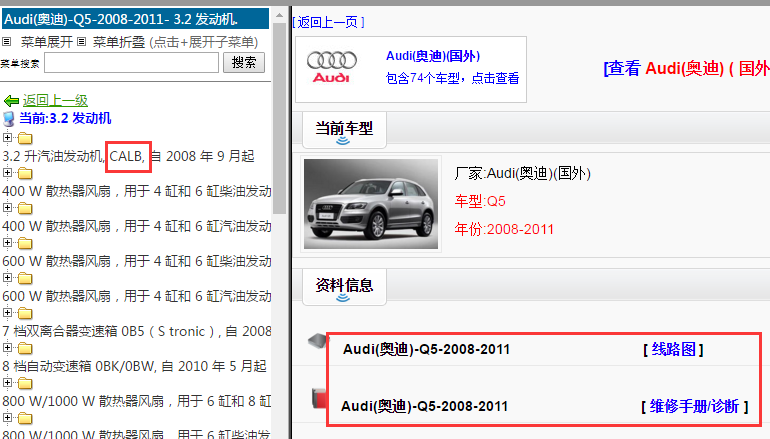
Task: Expand the 600 W 柴油发动 fan node
Action: pos(7,242)
